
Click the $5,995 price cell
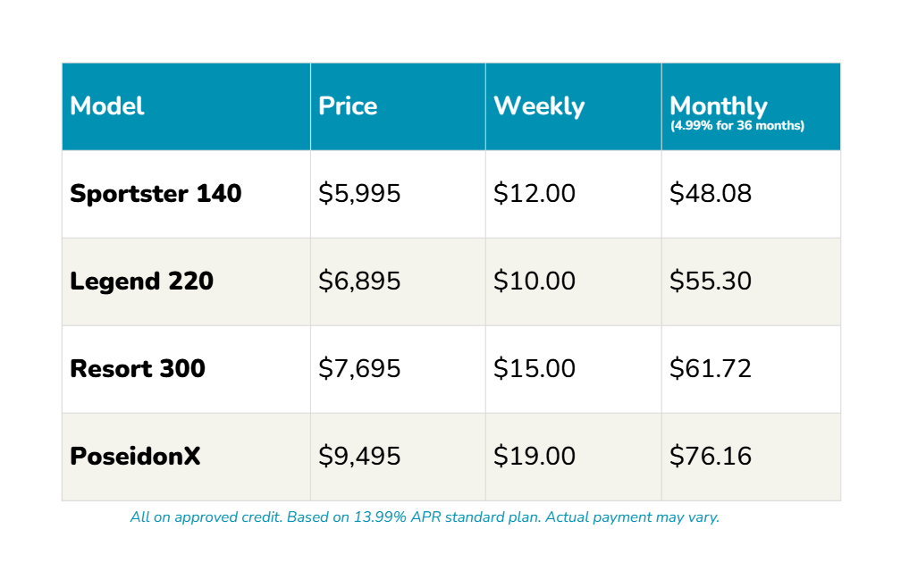(x=359, y=194)
